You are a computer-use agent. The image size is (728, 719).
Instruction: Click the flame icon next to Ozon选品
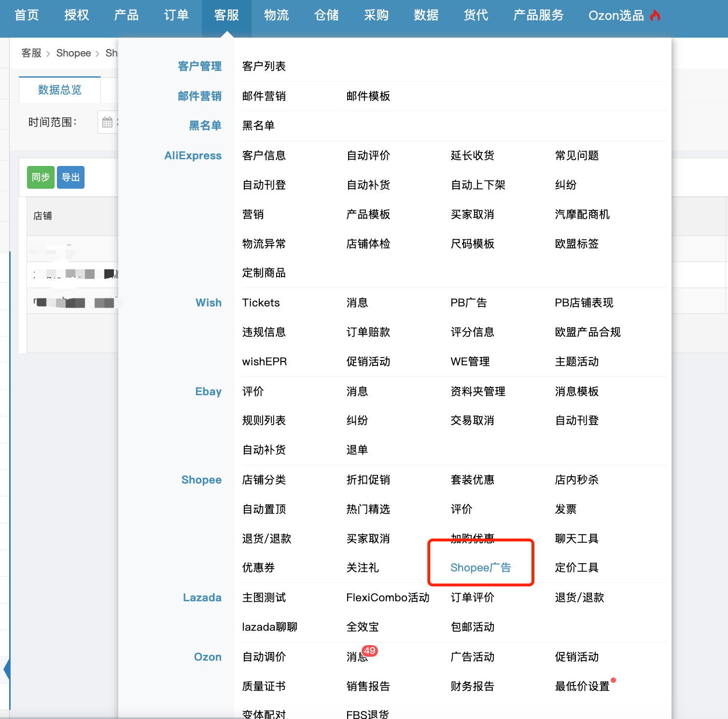pos(655,15)
